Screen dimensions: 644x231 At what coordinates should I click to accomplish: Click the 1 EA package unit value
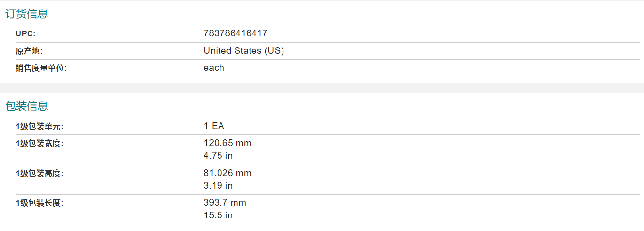214,126
